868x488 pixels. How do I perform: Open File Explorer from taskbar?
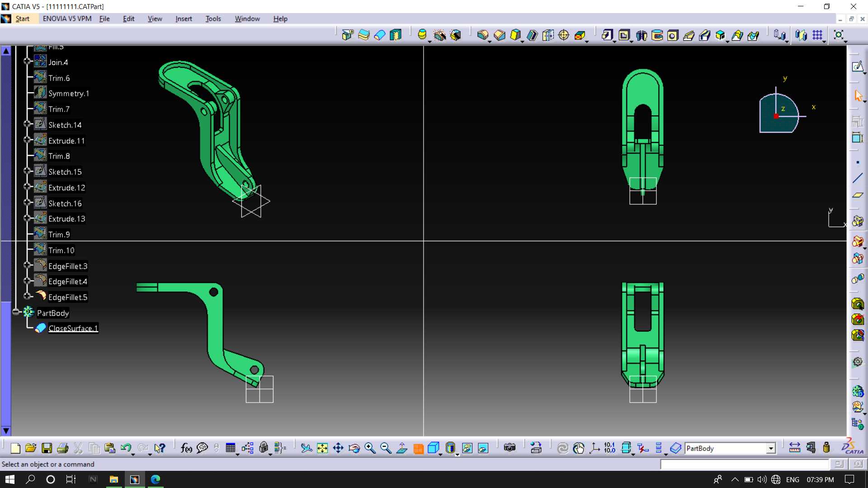(x=113, y=479)
